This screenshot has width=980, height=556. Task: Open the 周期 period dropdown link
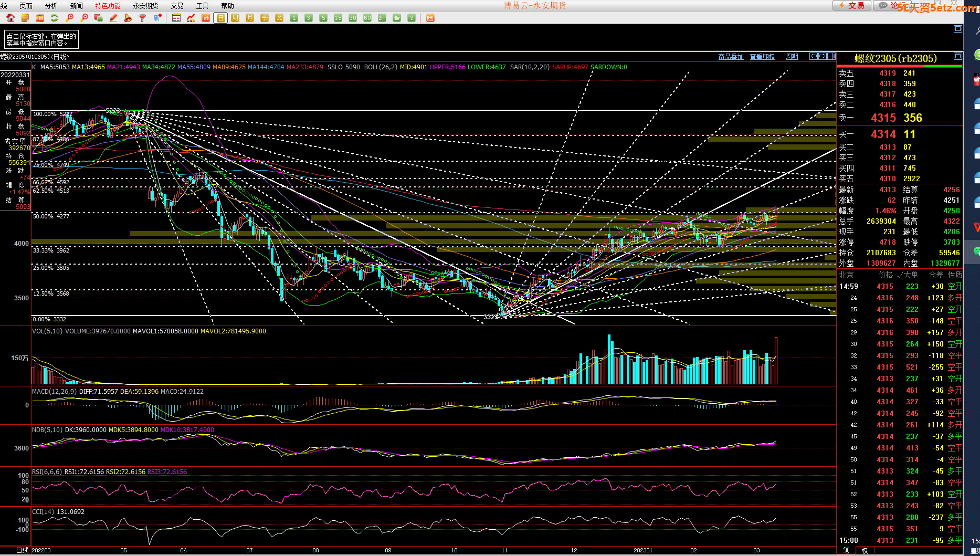(792, 57)
